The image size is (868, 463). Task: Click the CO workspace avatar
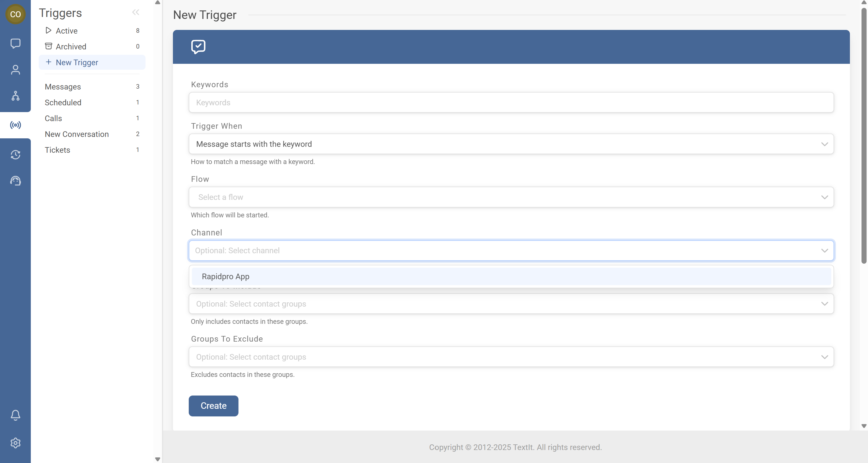click(15, 14)
